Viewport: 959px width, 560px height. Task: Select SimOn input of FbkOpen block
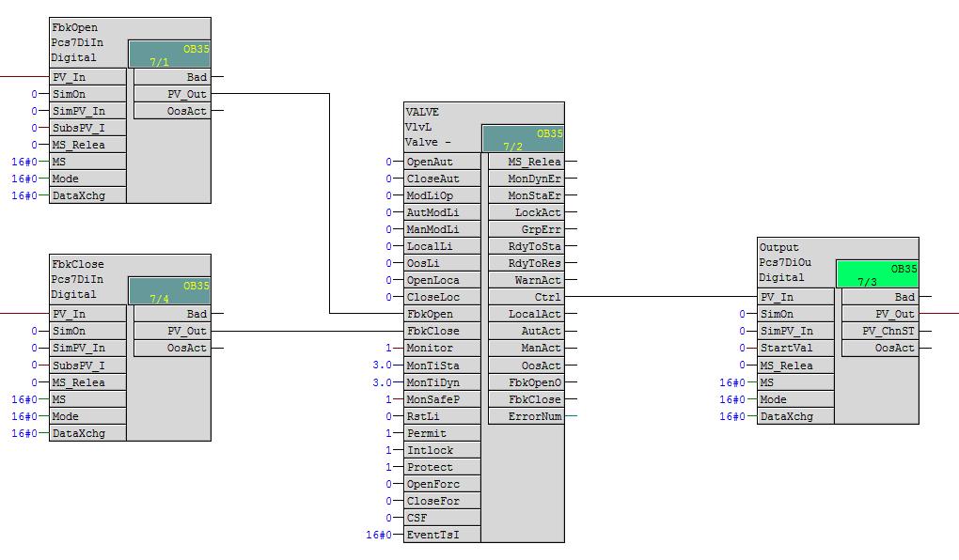(x=88, y=94)
